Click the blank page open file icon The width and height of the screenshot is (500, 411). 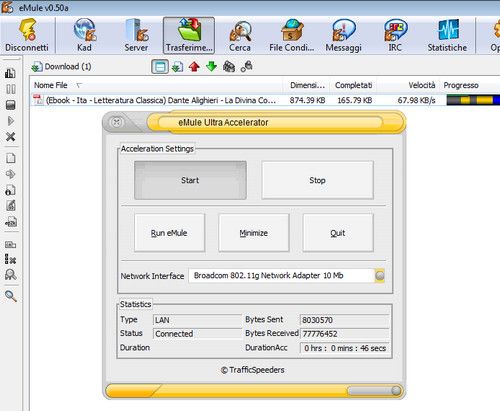(11, 158)
